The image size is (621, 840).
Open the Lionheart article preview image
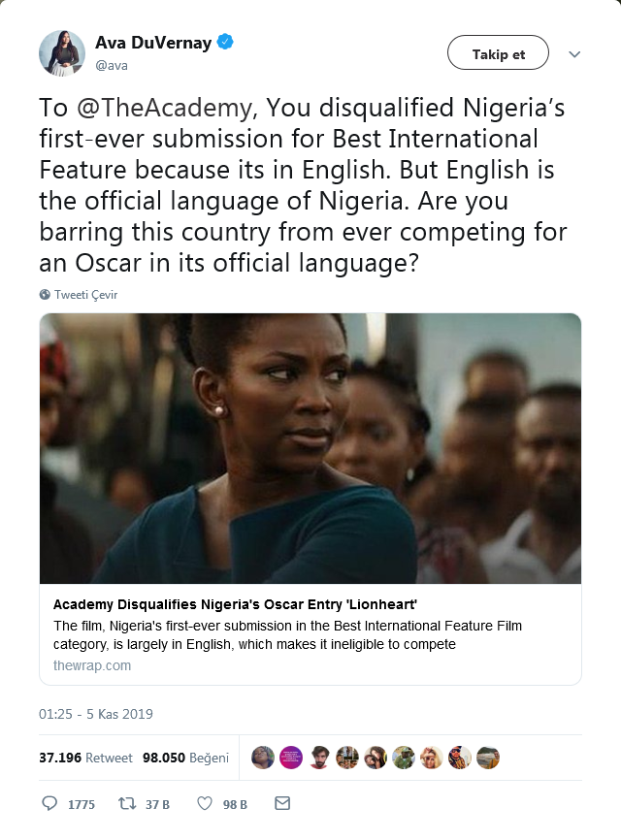[309, 448]
